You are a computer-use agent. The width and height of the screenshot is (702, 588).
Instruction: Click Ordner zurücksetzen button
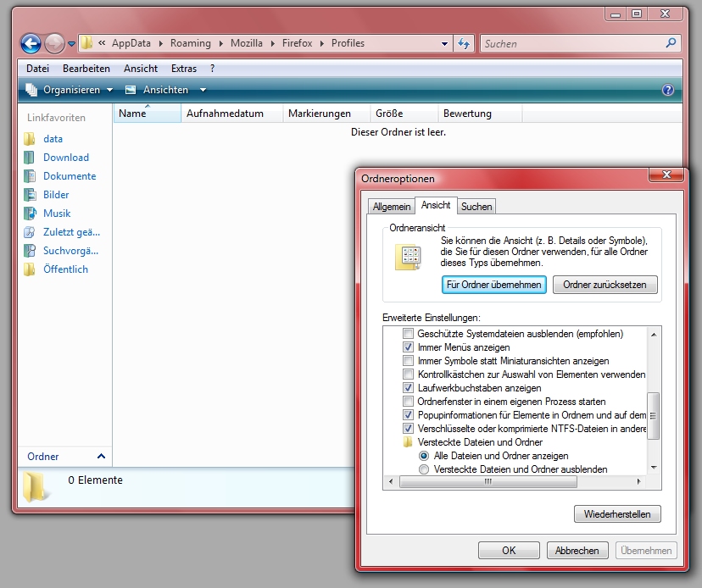(604, 285)
